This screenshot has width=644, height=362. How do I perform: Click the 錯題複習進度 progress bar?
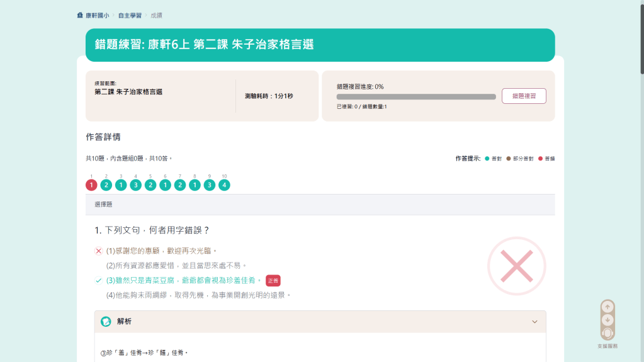416,97
